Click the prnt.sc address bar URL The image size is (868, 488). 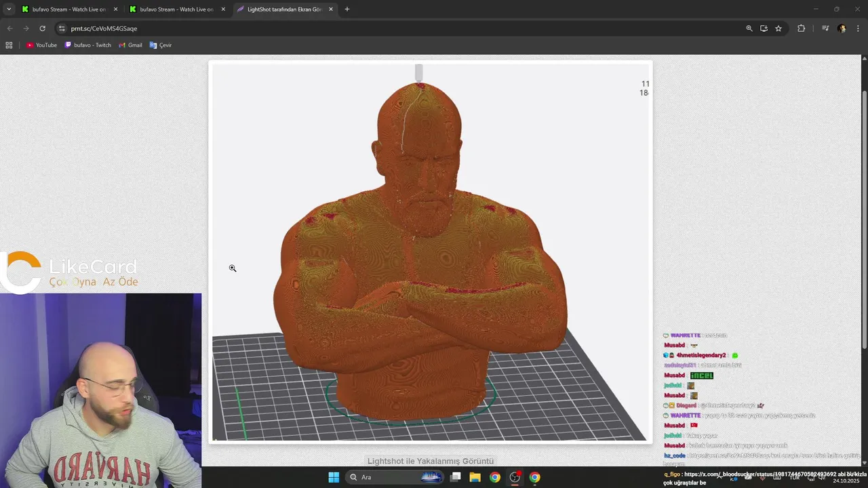104,28
